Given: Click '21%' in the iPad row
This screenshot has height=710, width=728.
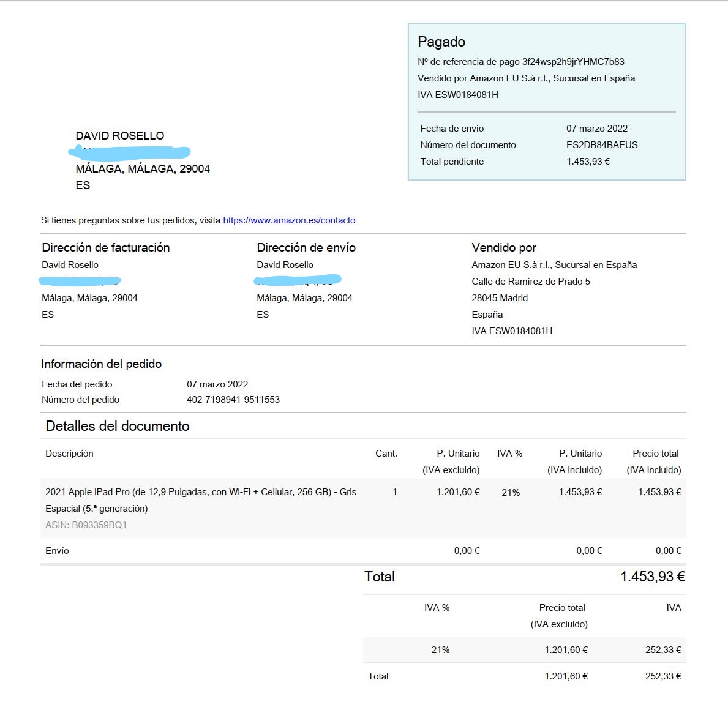Looking at the screenshot, I should tap(511, 493).
